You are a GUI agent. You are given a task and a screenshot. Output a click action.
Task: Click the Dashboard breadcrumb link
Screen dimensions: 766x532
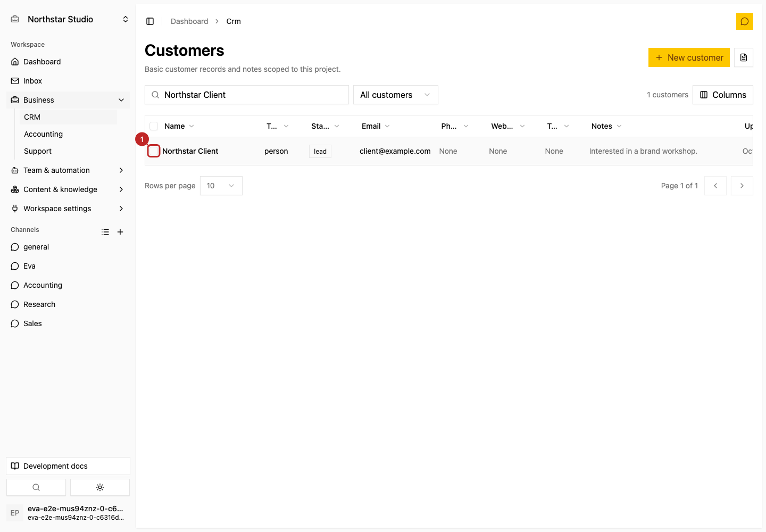click(x=189, y=21)
